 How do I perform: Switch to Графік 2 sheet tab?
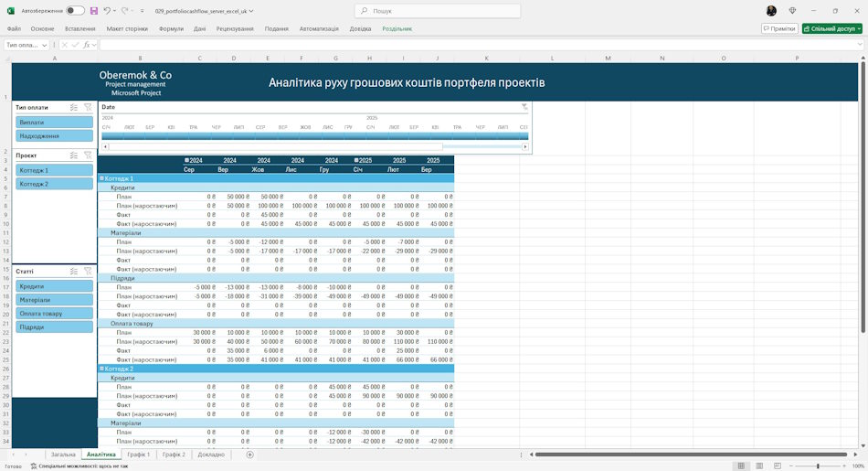(x=174, y=455)
